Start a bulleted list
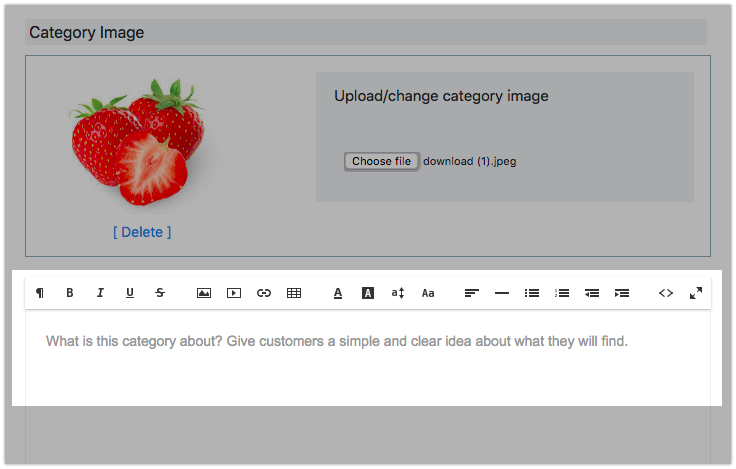The width and height of the screenshot is (736, 469). coord(532,293)
